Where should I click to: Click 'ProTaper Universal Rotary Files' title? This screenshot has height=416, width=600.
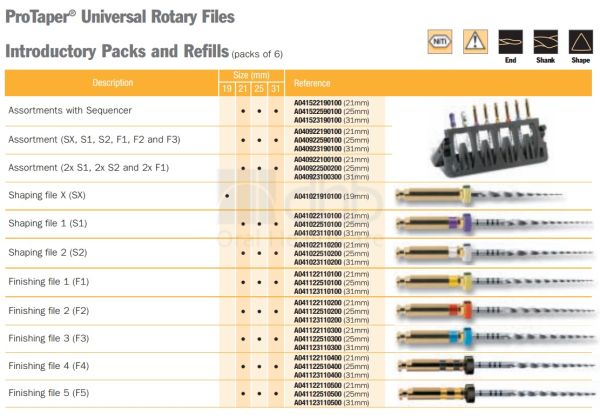(120, 17)
